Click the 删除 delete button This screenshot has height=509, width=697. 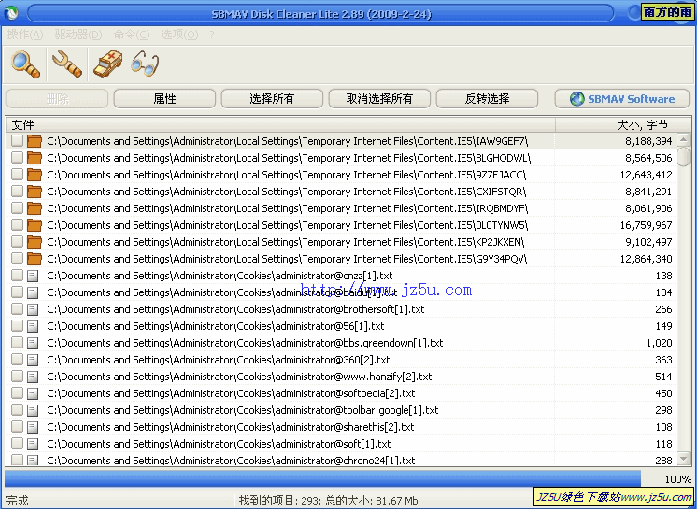click(x=57, y=99)
